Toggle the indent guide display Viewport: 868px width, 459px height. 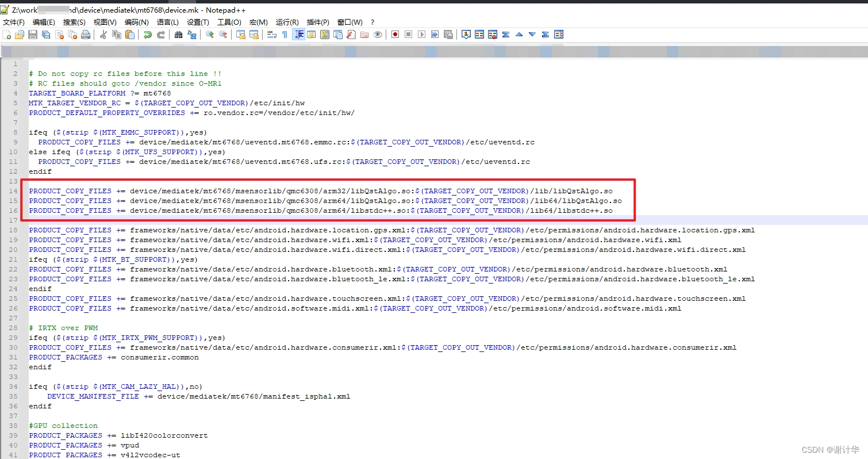click(x=298, y=34)
